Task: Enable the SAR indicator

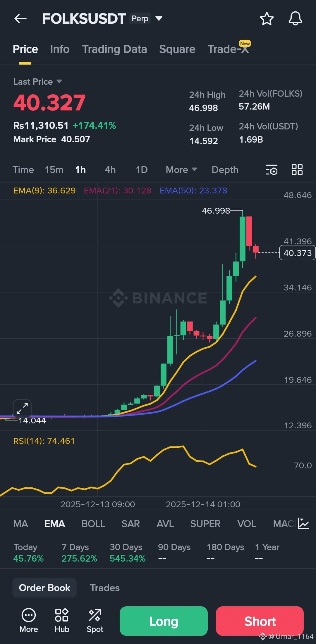Action: coord(130,524)
